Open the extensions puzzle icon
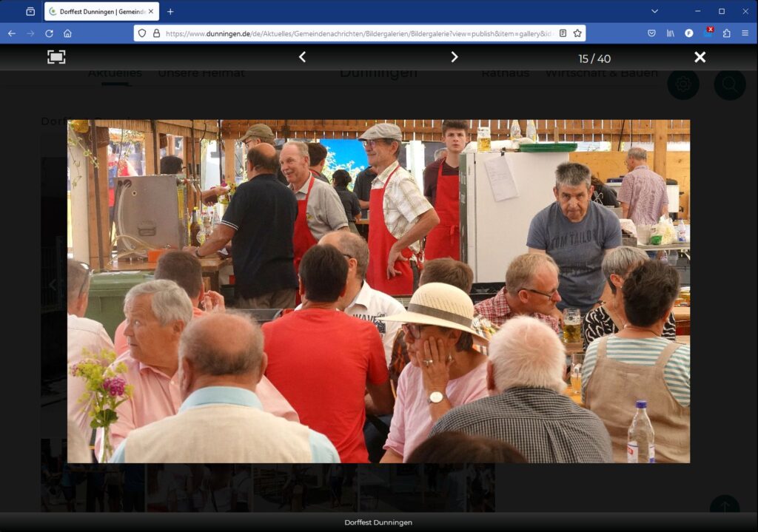This screenshot has width=758, height=532. pyautogui.click(x=726, y=33)
